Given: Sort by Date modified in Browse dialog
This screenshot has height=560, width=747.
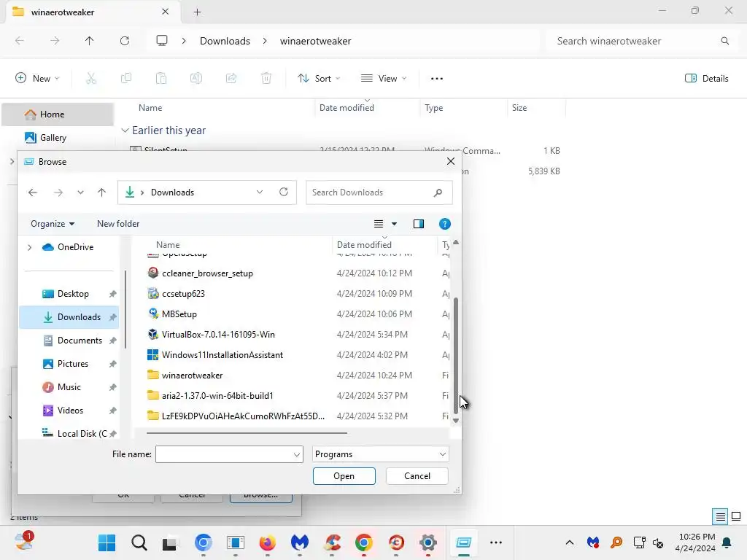Looking at the screenshot, I should [x=364, y=245].
